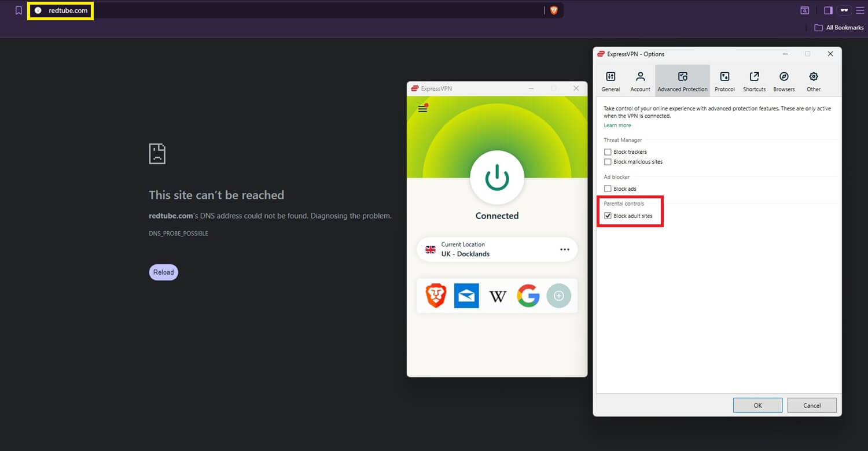
Task: Click the Learn more link
Action: tap(617, 125)
